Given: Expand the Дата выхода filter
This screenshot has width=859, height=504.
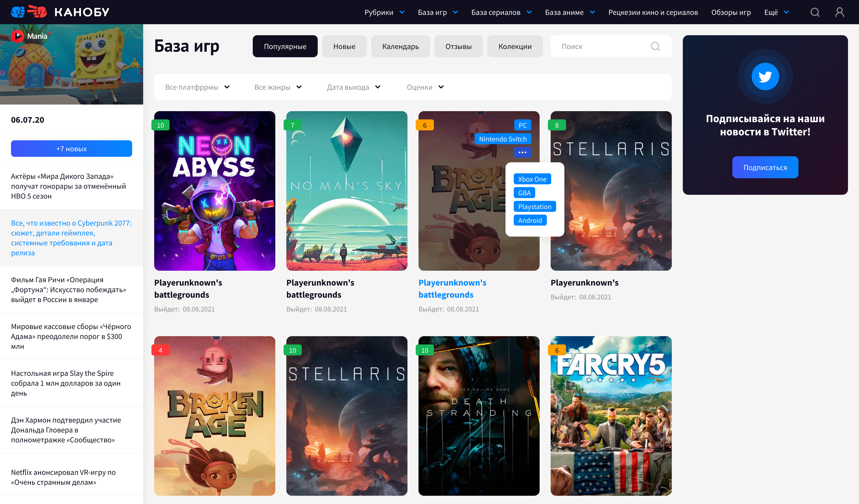Looking at the screenshot, I should click(354, 87).
